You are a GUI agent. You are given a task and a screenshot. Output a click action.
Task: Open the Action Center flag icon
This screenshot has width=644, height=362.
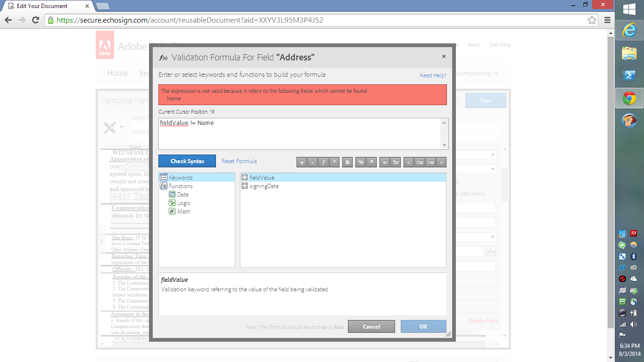[622, 336]
